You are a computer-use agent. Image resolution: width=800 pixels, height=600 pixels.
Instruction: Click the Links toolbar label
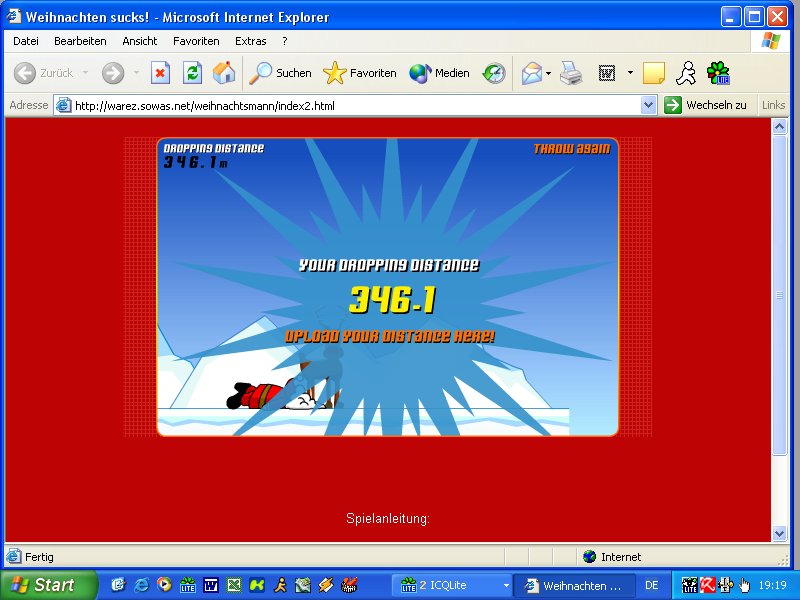coord(773,105)
